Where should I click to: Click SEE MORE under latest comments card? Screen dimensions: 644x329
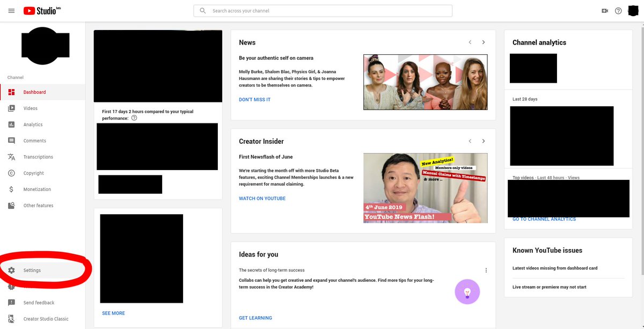click(x=113, y=313)
